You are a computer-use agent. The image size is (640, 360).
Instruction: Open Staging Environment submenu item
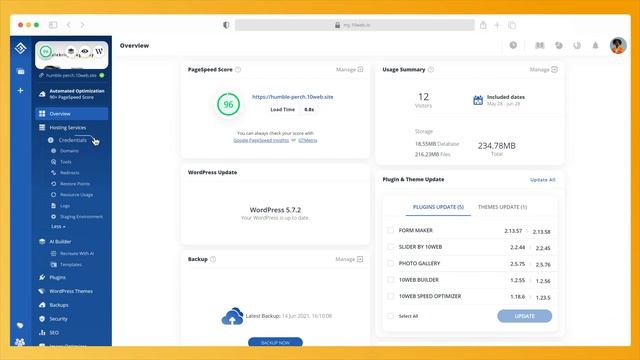[81, 217]
